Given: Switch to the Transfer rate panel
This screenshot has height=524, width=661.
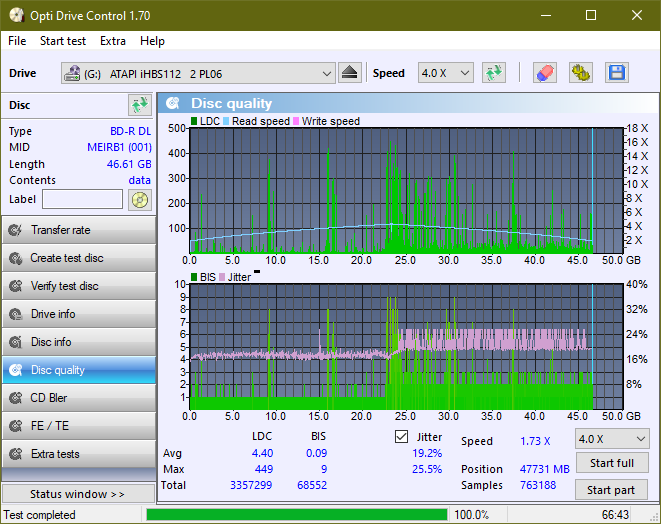Looking at the screenshot, I should coord(79,230).
